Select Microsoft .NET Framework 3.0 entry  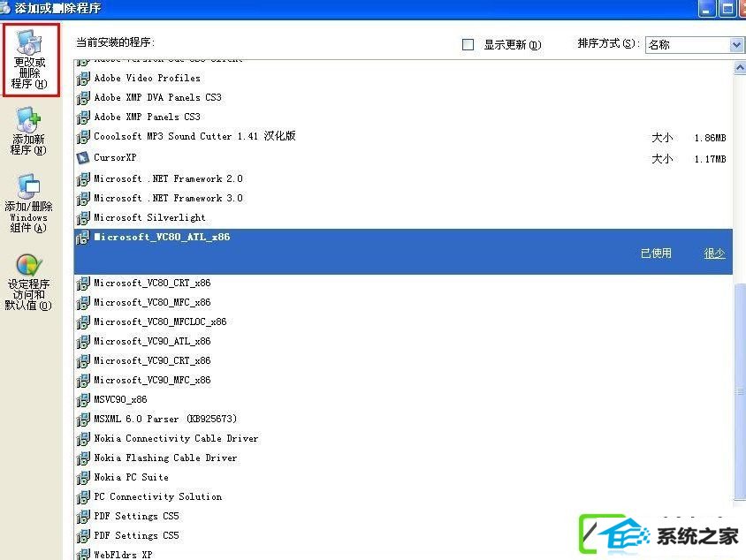tap(169, 198)
